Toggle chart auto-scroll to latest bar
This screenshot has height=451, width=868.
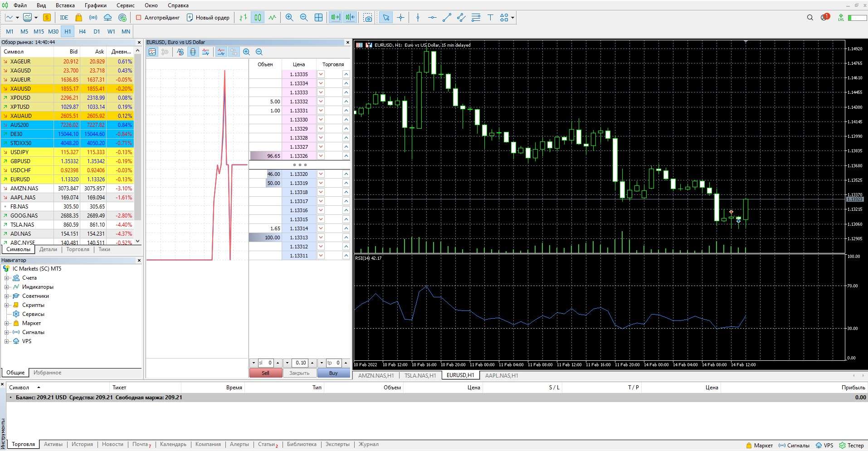pyautogui.click(x=335, y=18)
